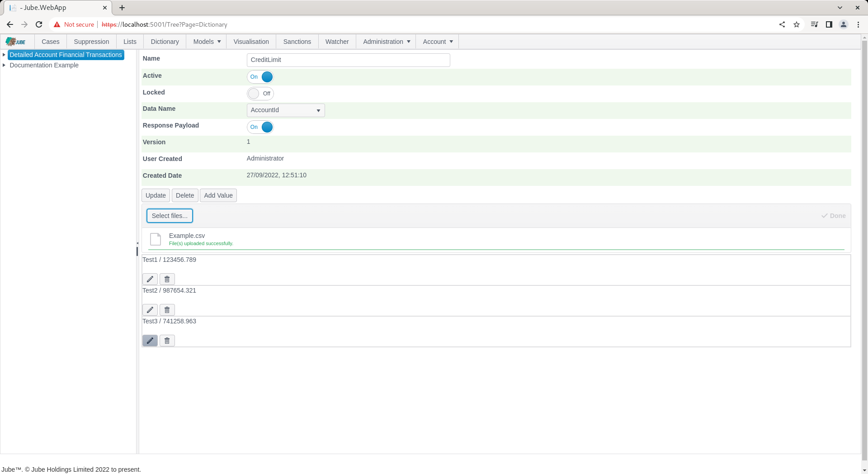Delete the Test1 / 123456.789 value
Viewport: 868px width, 474px height.
[x=167, y=279]
